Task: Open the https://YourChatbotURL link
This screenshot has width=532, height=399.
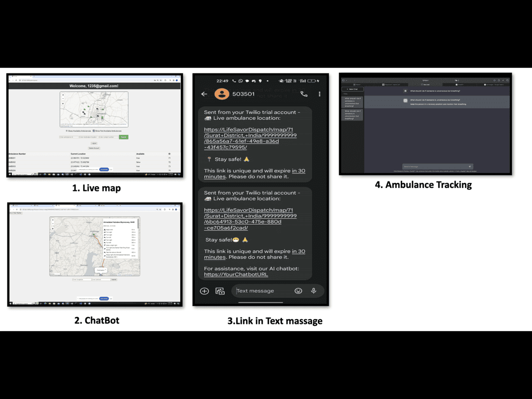Action: (236, 274)
